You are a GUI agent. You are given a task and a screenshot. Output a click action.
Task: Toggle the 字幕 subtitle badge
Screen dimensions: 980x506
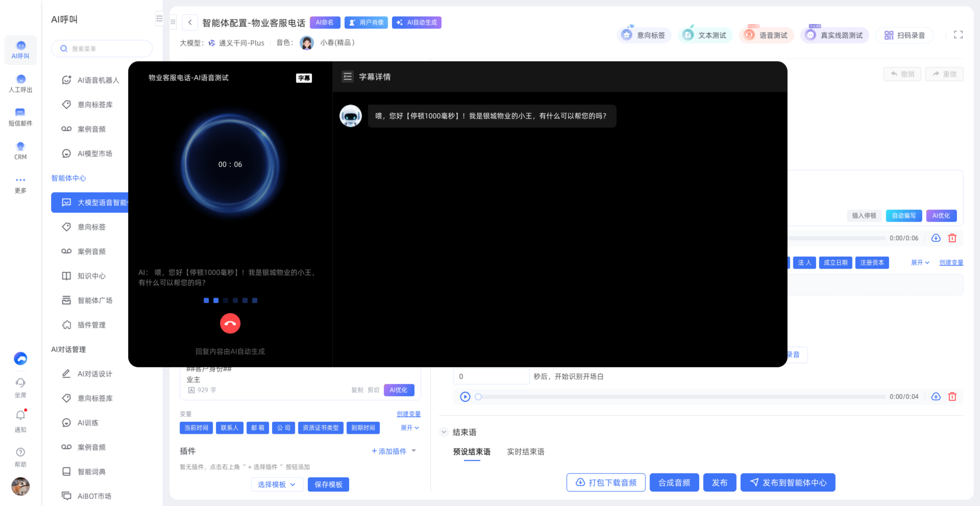click(304, 78)
